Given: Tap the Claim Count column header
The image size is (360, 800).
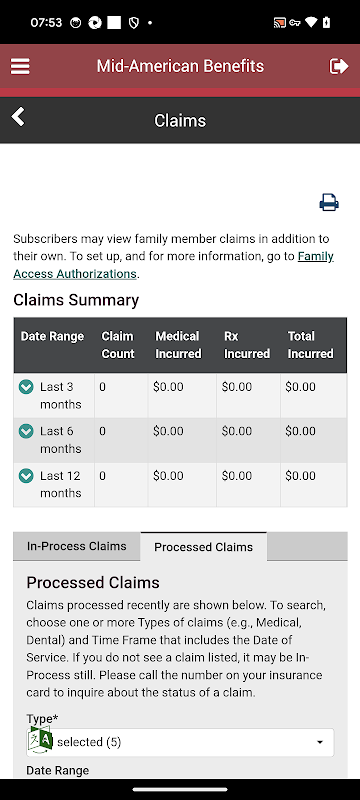Looking at the screenshot, I should coord(118,345).
